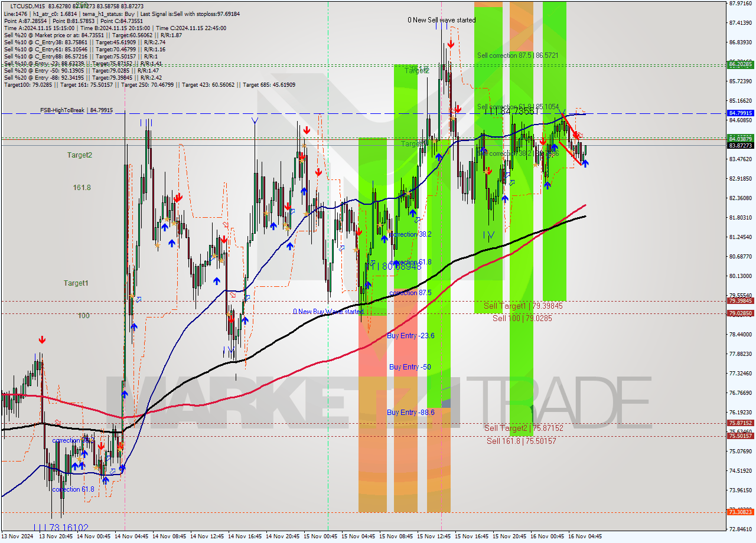Select the 'Sell Target1 | 79.39845' label
The width and height of the screenshot is (756, 543).
(523, 306)
